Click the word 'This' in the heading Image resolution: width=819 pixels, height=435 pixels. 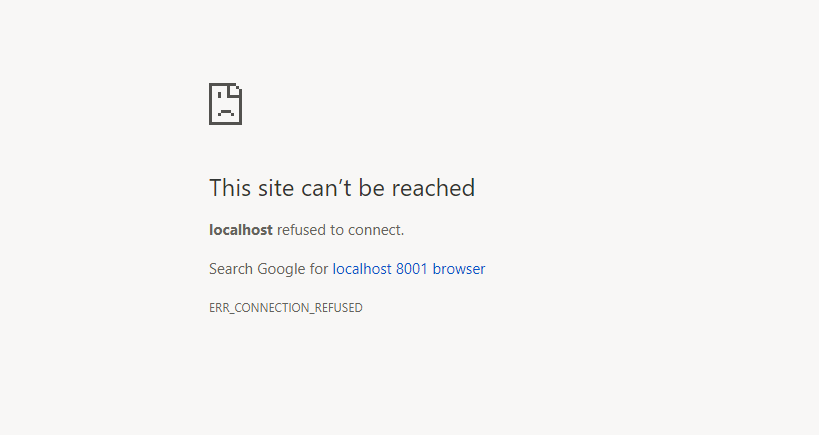(x=230, y=188)
